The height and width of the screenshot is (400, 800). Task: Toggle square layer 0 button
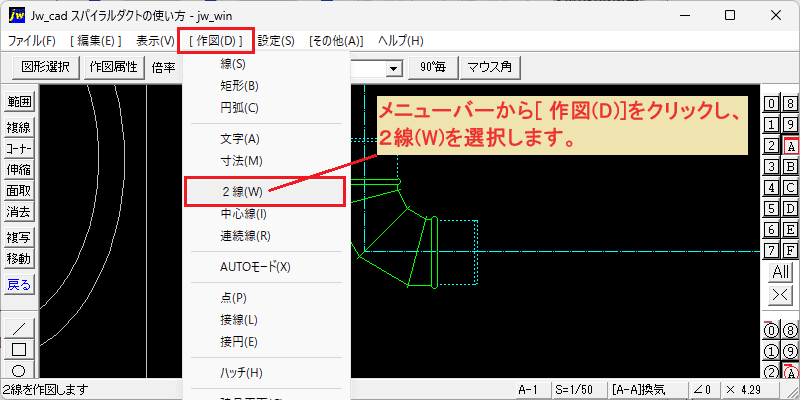point(772,104)
